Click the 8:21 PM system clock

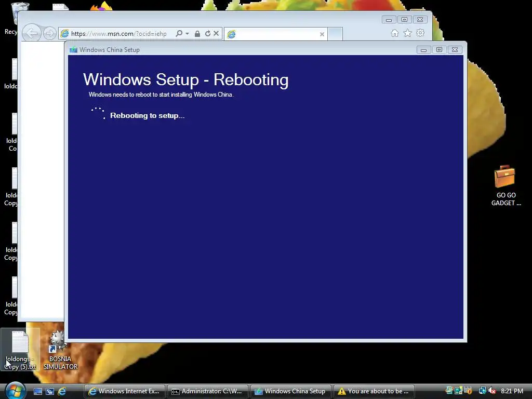point(512,391)
